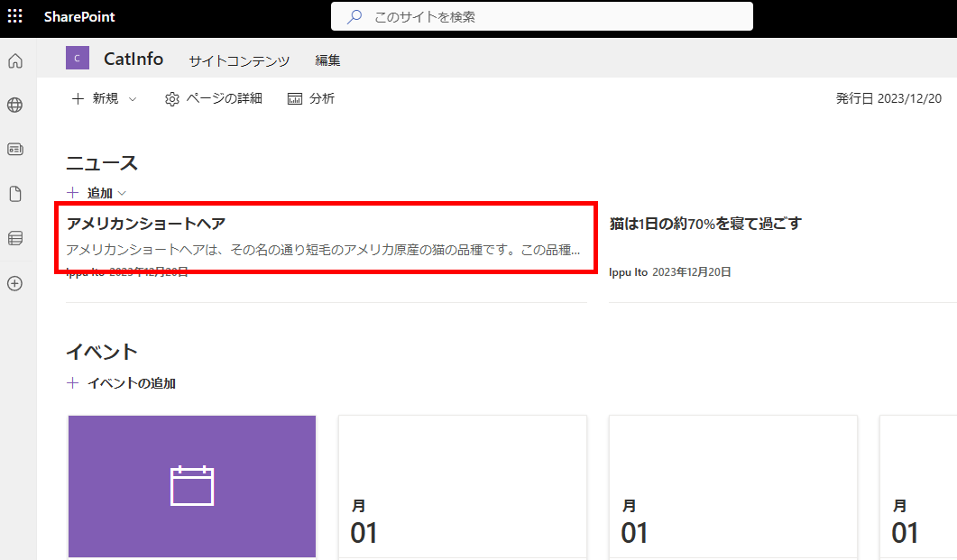
Task: Open My files page icon
Action: pos(14,194)
